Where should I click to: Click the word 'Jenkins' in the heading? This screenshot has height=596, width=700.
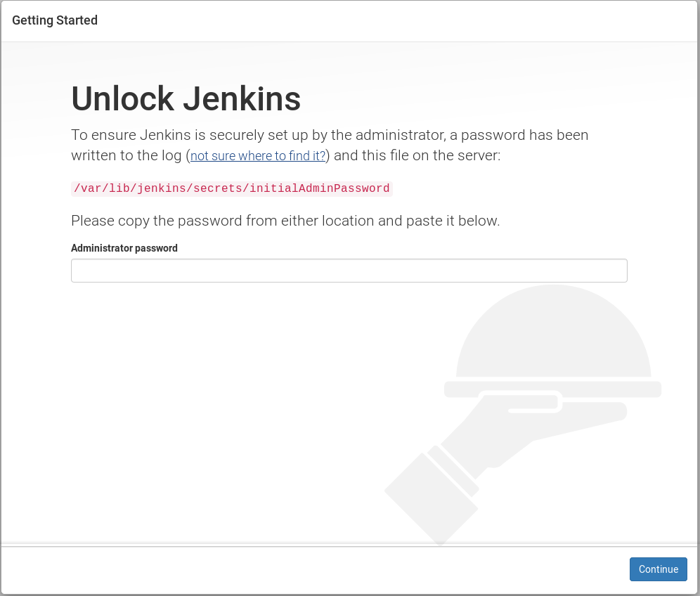pyautogui.click(x=242, y=98)
